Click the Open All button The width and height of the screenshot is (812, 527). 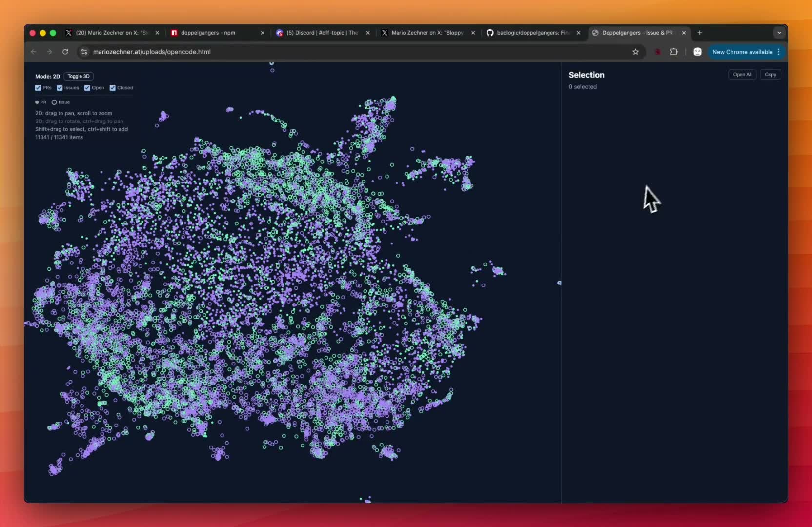(x=742, y=75)
